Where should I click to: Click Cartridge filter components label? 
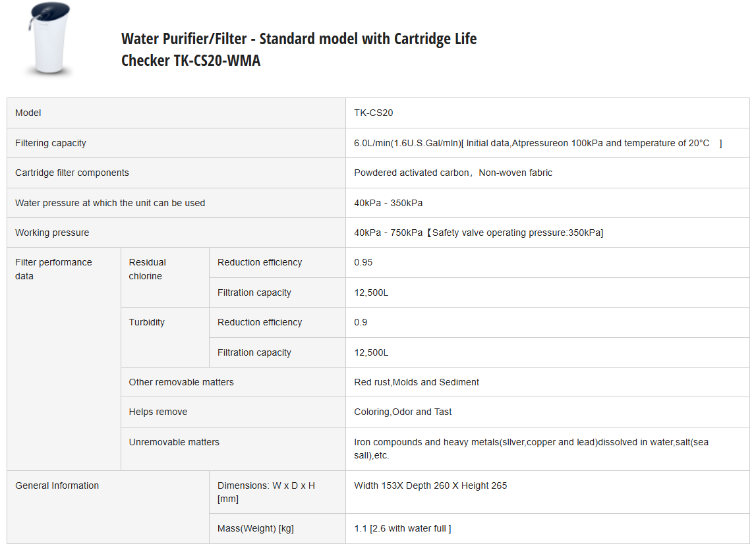(72, 173)
